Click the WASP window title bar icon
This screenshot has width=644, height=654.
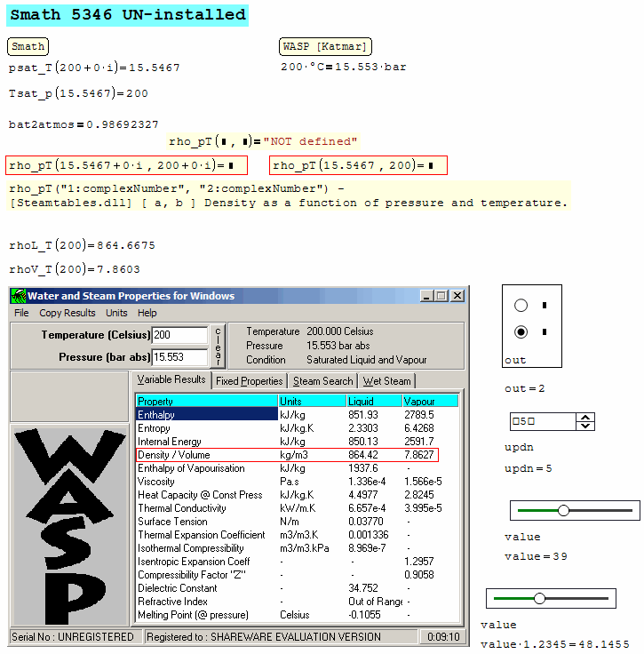pyautogui.click(x=18, y=296)
